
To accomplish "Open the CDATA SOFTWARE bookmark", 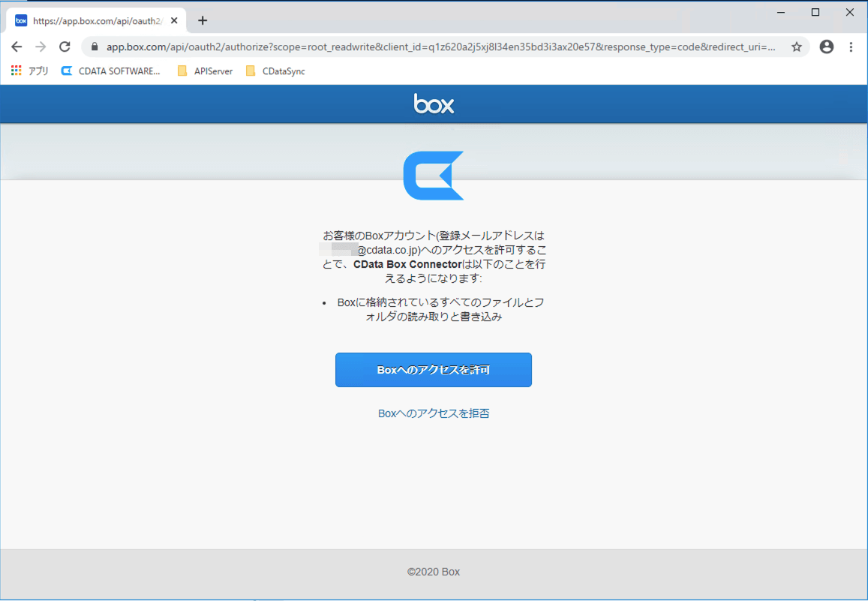I will 111,71.
